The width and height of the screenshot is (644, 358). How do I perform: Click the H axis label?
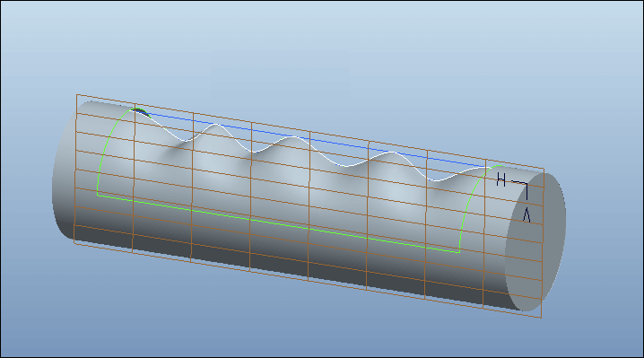click(x=500, y=179)
